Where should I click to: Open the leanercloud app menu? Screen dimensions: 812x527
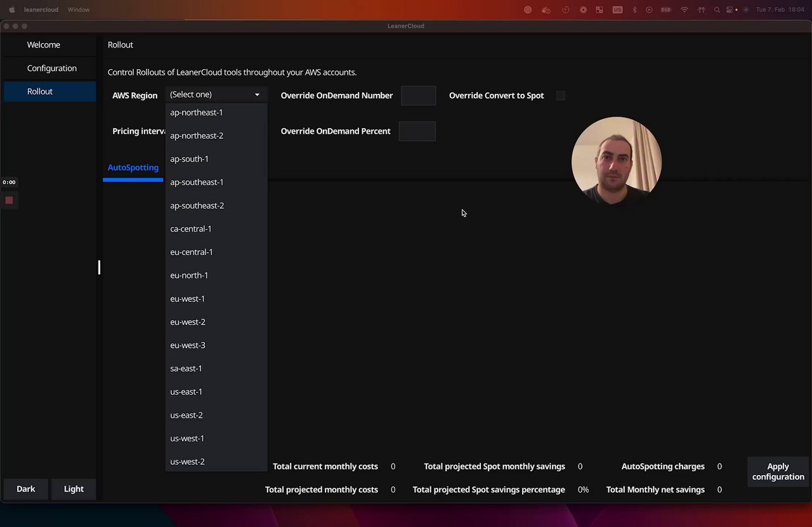click(41, 10)
